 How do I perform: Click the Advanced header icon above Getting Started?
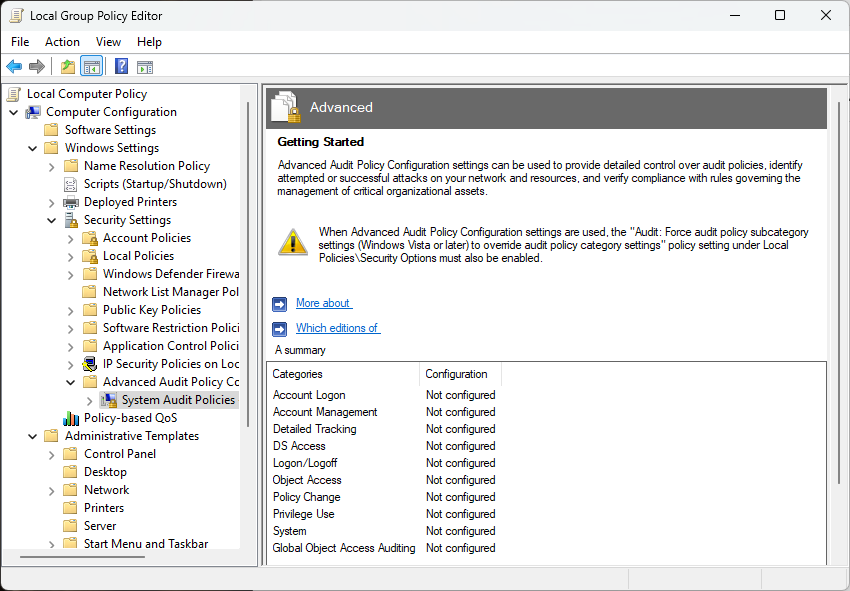tap(287, 106)
